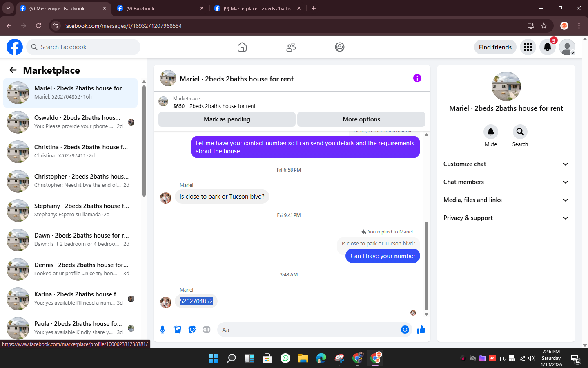
Task: Expand the Privacy & support section
Action: click(506, 218)
